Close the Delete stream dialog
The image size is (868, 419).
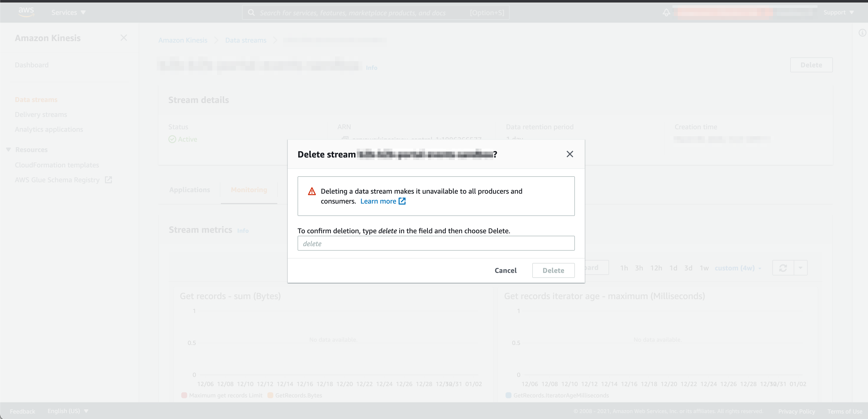click(570, 154)
